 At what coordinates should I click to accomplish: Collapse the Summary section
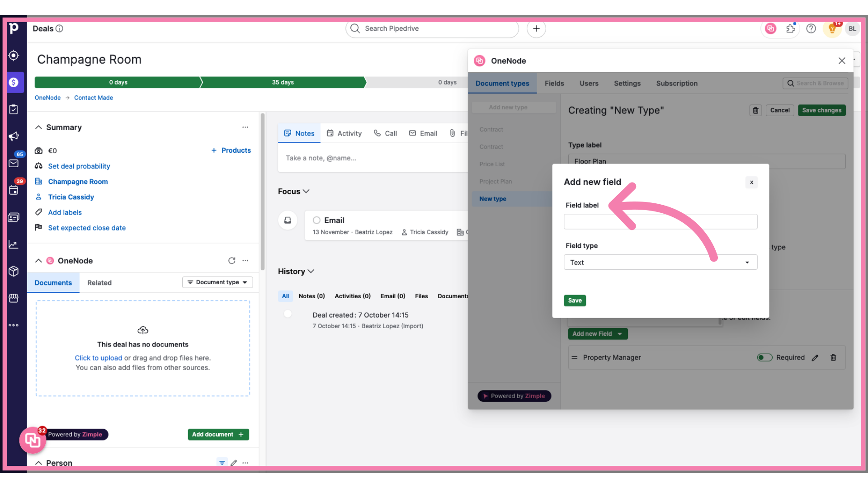pos(39,127)
